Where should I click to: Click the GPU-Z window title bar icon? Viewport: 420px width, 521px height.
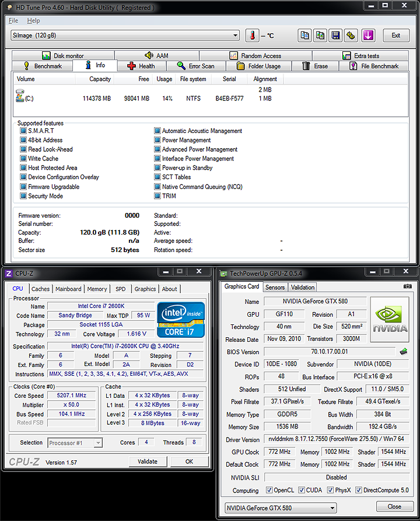(x=223, y=274)
